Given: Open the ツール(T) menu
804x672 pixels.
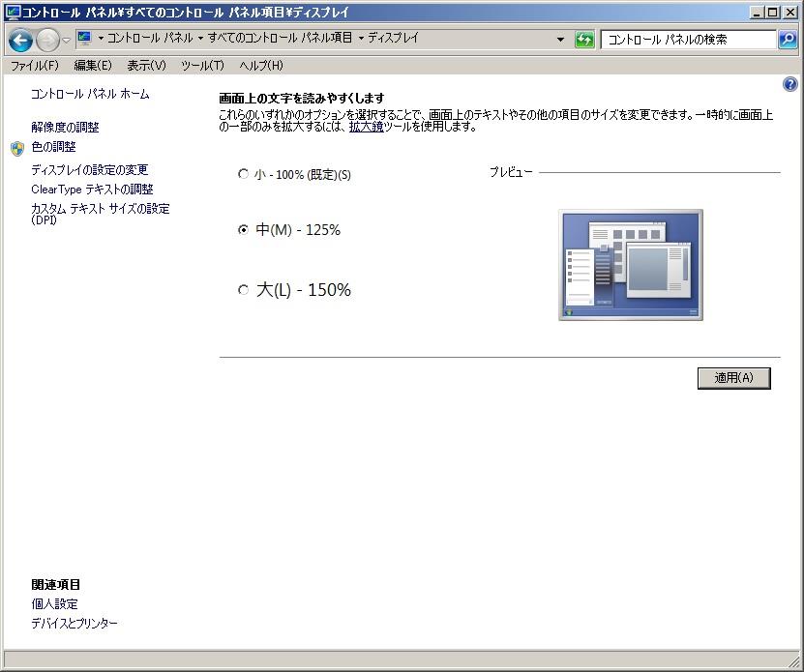Looking at the screenshot, I should tap(202, 66).
